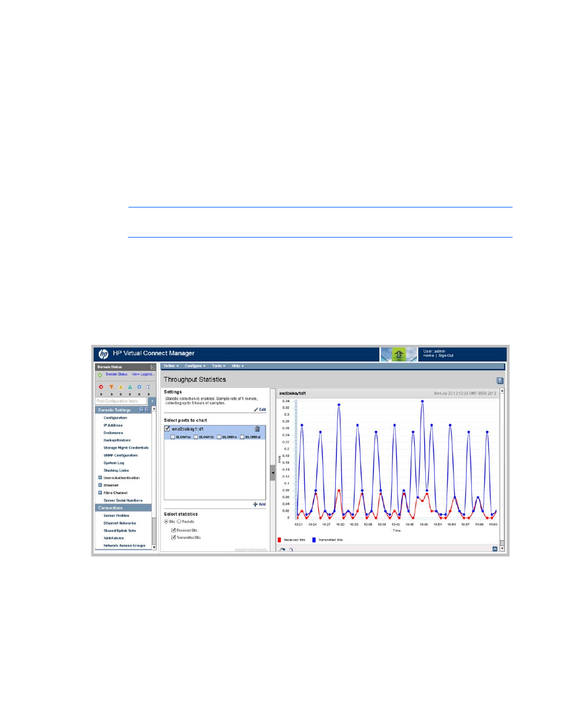Image resolution: width=562 pixels, height=728 pixels.
Task: Enable the BLOM1:b checkbox
Action: [x=196, y=437]
